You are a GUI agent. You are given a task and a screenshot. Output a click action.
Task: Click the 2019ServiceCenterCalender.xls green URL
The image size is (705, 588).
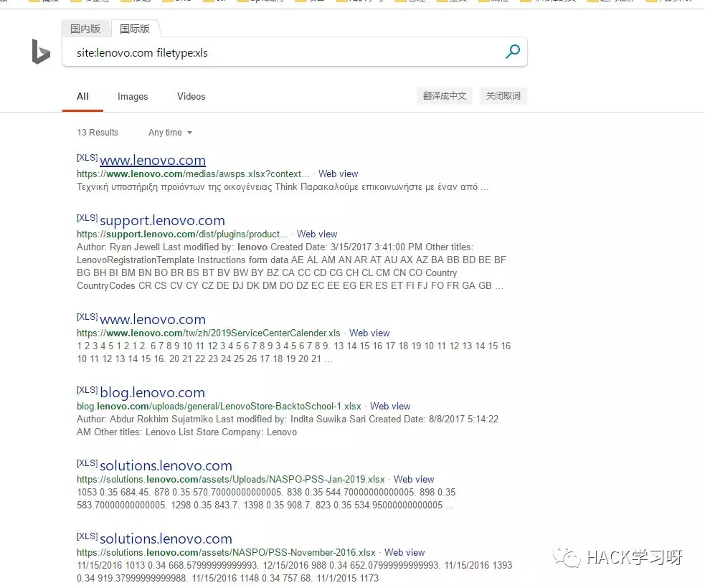coord(209,333)
